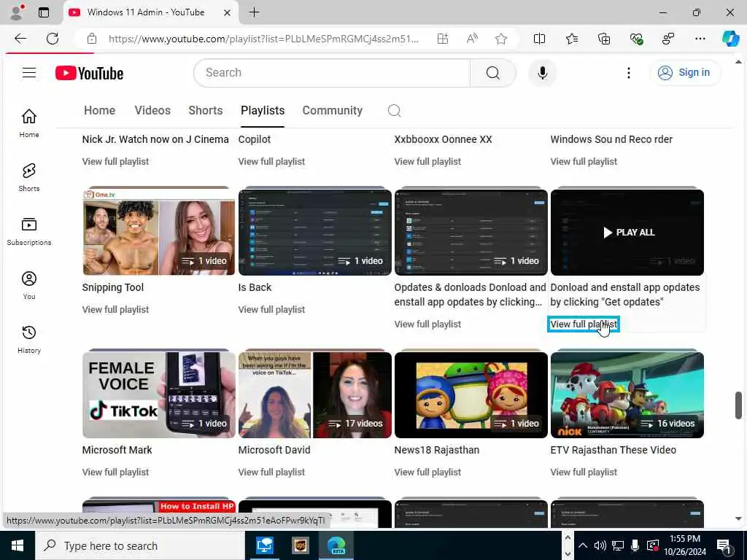Switch to channel Home tab

click(x=99, y=111)
